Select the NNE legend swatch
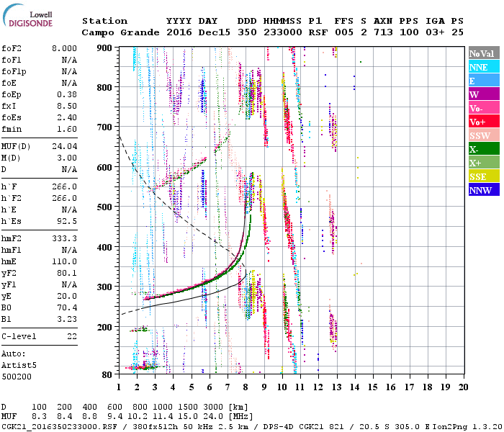Viewport: 504px width, 432px height. [x=484, y=67]
